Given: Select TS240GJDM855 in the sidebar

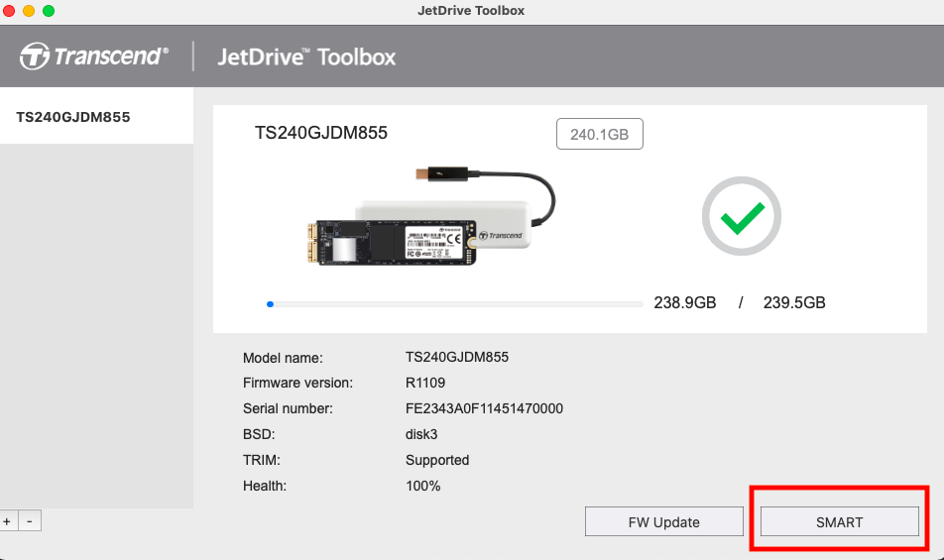Looking at the screenshot, I should 96,116.
